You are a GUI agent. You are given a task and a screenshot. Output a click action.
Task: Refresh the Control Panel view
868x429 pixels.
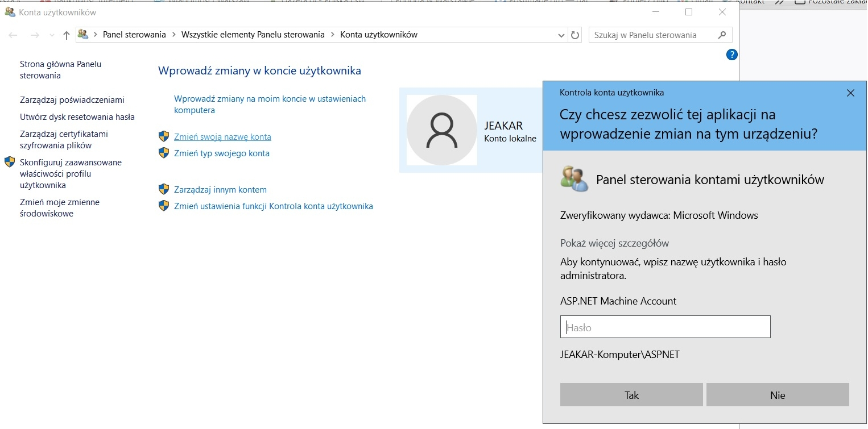tap(575, 35)
